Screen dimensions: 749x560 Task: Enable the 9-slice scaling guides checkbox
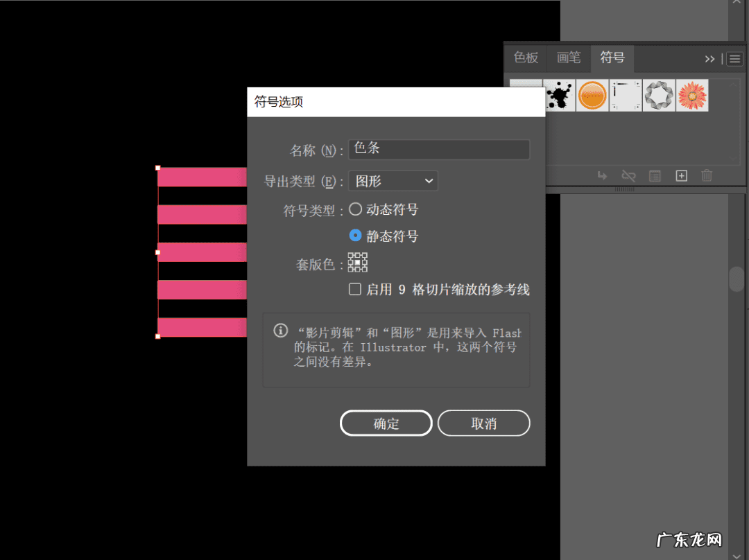(x=356, y=290)
